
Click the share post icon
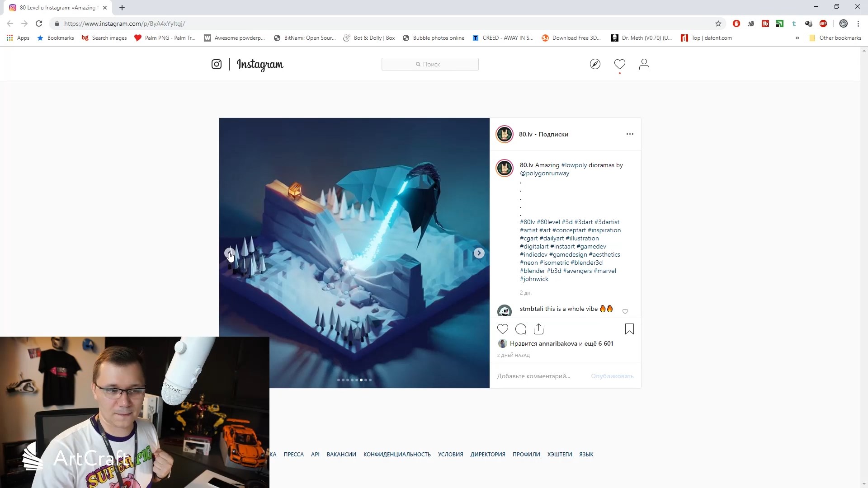[x=538, y=329]
